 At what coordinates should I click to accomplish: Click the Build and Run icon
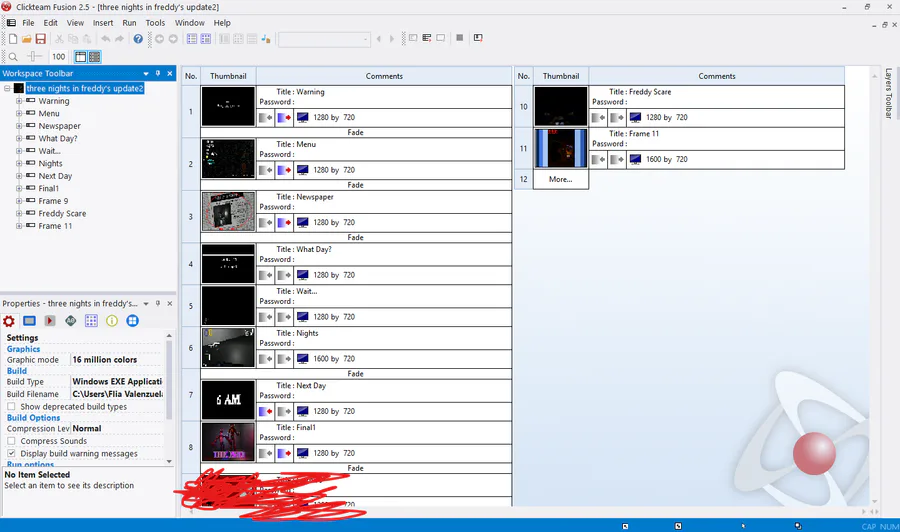478,38
